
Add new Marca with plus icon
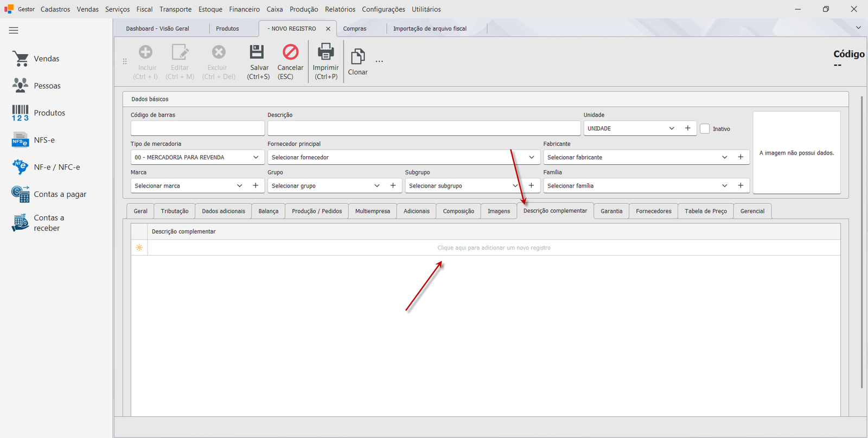(x=256, y=185)
